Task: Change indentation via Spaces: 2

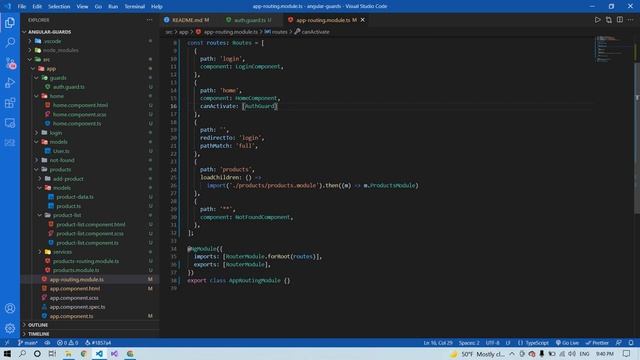Action: 469,343
